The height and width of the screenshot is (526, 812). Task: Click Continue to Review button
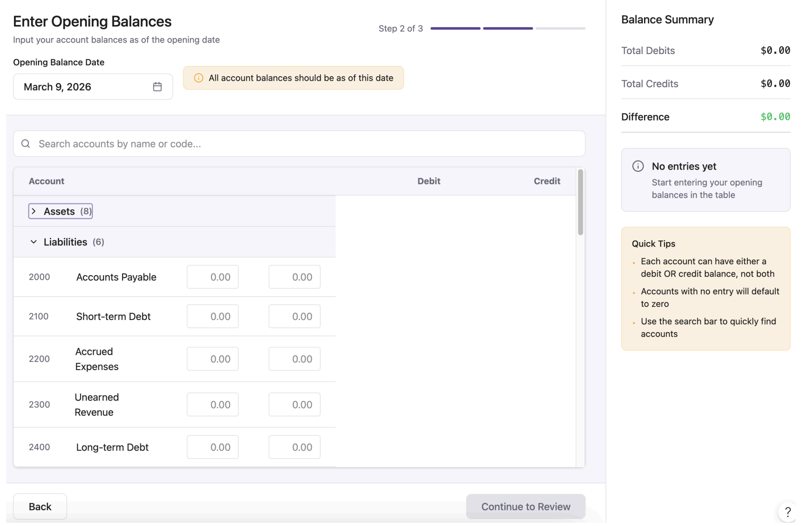point(526,507)
